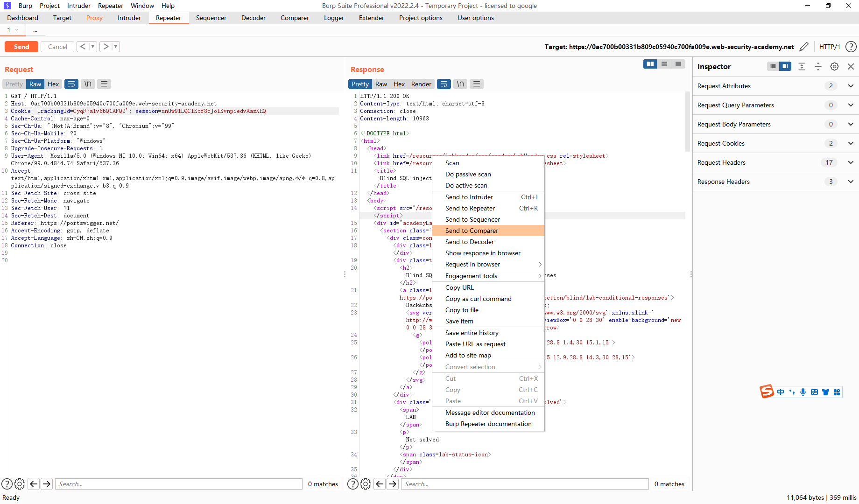859x504 pixels.
Task: Jump to next Response search match
Action: 393,484
